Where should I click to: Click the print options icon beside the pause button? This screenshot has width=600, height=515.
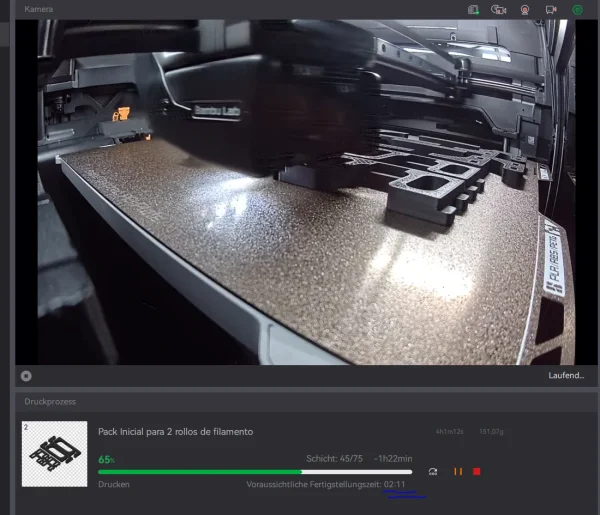pos(433,471)
